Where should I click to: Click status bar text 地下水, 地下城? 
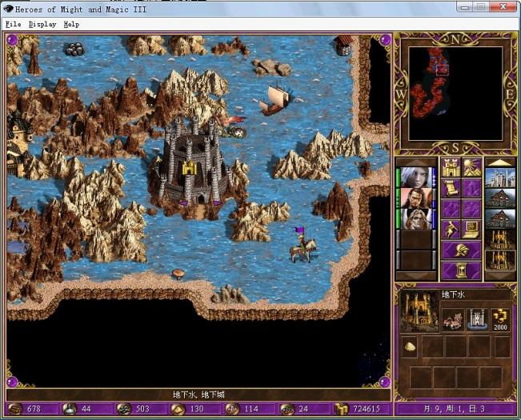point(198,394)
